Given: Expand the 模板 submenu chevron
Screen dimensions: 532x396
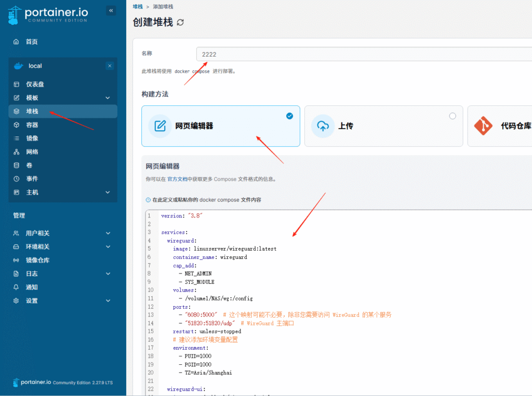Looking at the screenshot, I should point(108,98).
